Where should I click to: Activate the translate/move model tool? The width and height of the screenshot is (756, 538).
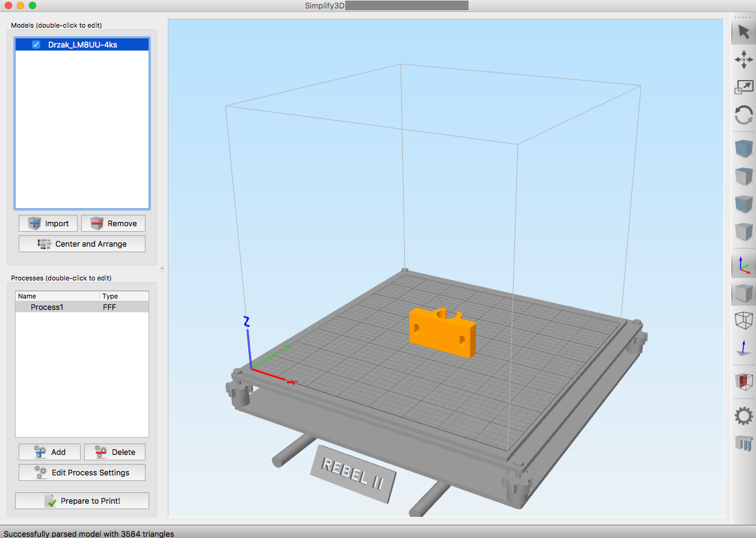pyautogui.click(x=743, y=60)
